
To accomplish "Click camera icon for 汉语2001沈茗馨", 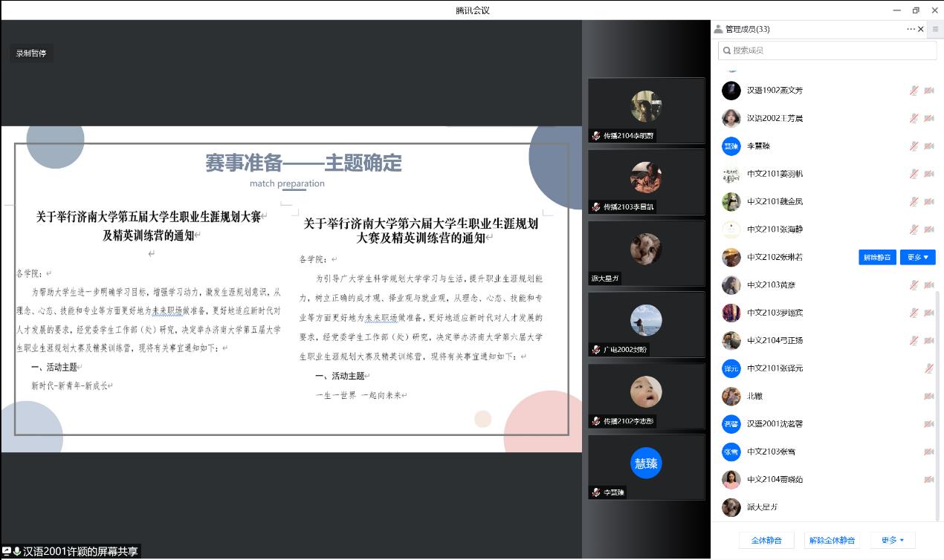I will pyautogui.click(x=928, y=424).
